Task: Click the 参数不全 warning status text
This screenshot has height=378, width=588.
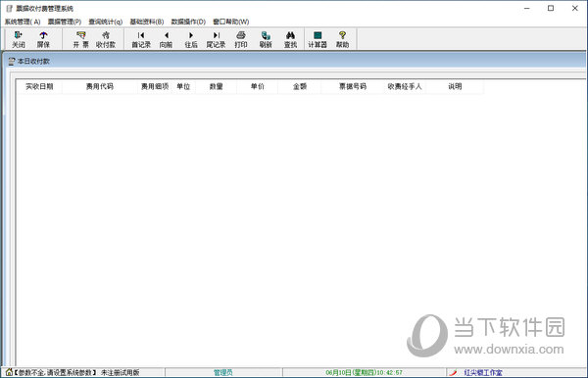Action: (56, 372)
